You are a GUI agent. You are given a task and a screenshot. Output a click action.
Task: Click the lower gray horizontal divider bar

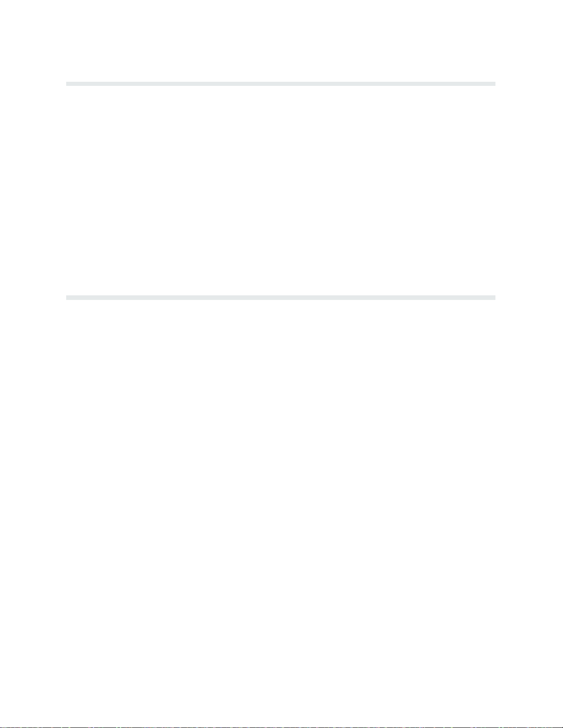[281, 298]
